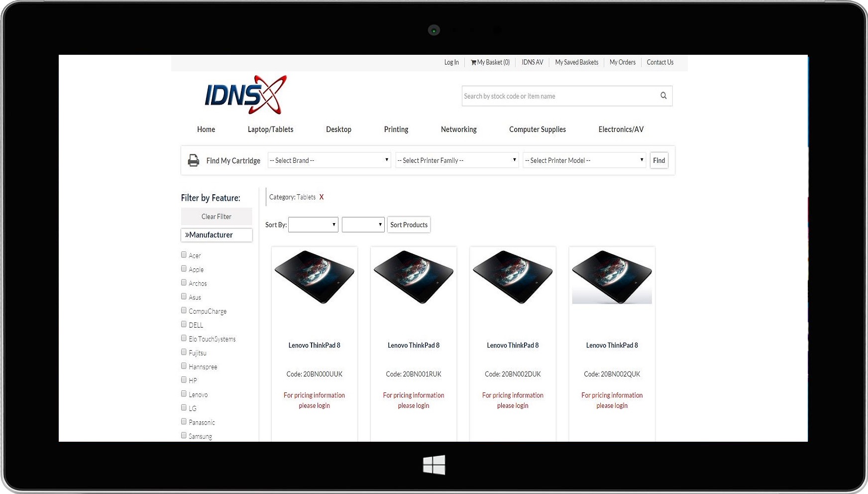Go to Laptop/Tablets menu
868x494 pixels.
coord(270,129)
